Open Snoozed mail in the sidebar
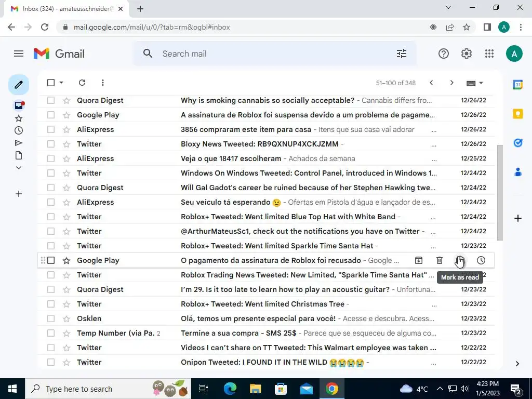532x399 pixels. (x=19, y=130)
